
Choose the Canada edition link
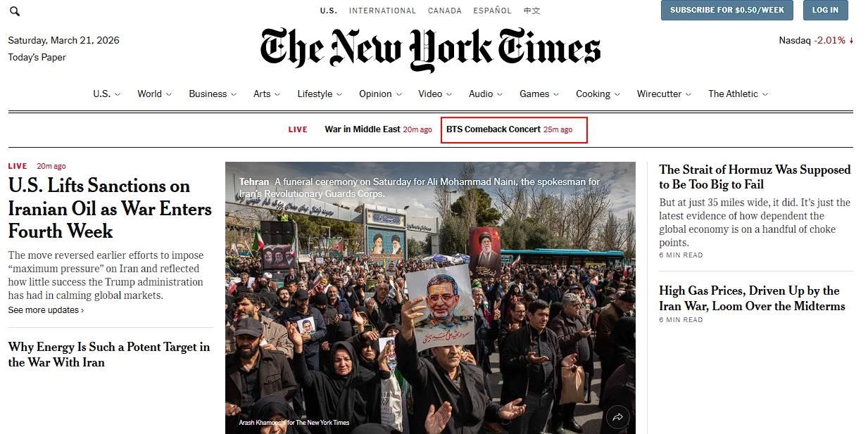[445, 11]
